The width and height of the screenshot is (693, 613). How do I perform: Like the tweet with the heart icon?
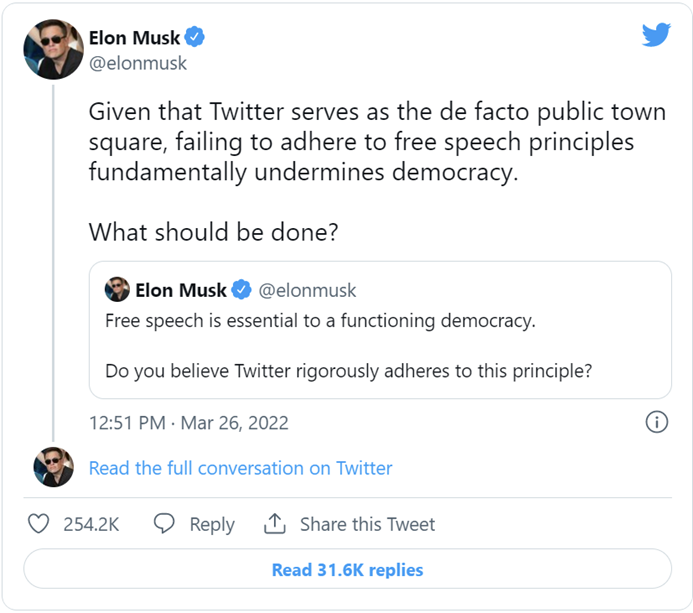pyautogui.click(x=39, y=524)
